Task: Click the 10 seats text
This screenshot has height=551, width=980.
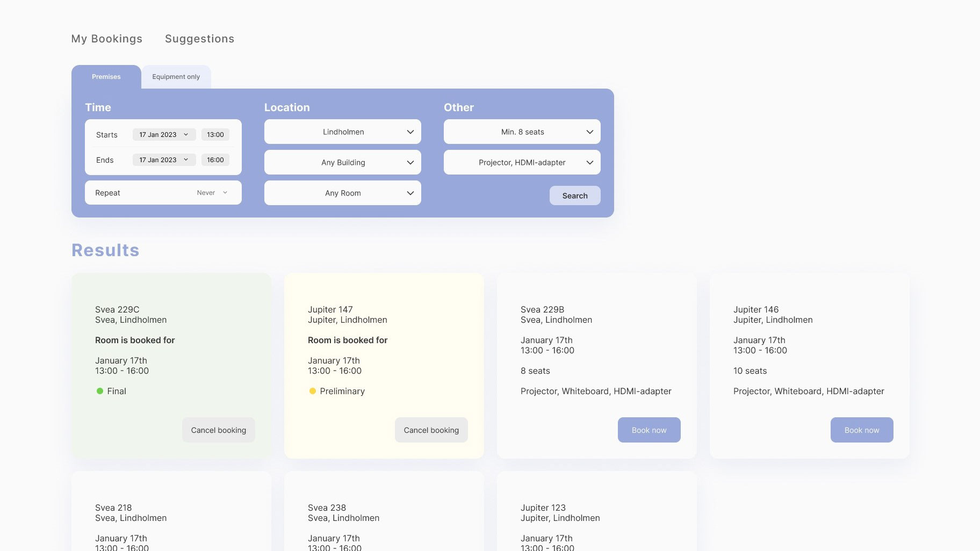Action: 750,371
